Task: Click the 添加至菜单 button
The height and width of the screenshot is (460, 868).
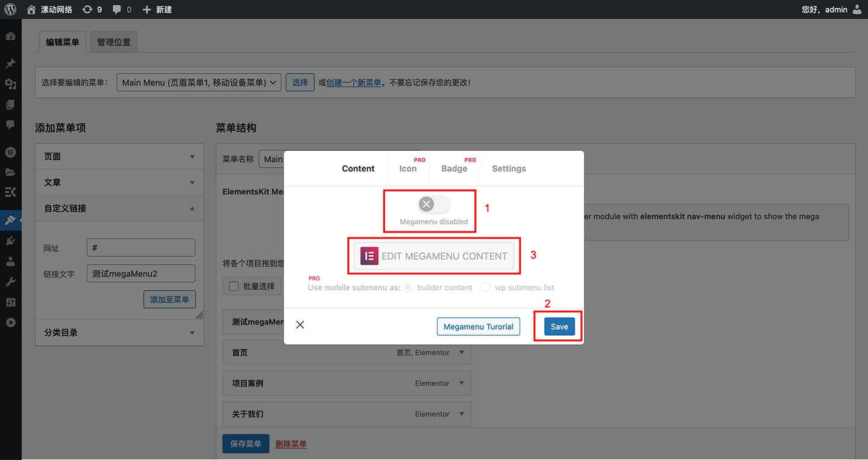Action: pyautogui.click(x=169, y=300)
